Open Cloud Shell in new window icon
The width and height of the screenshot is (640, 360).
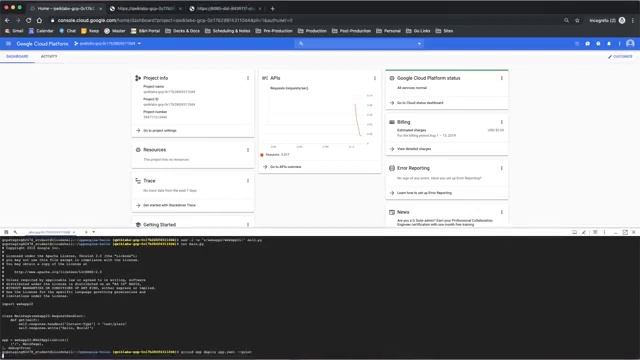tap(625, 232)
